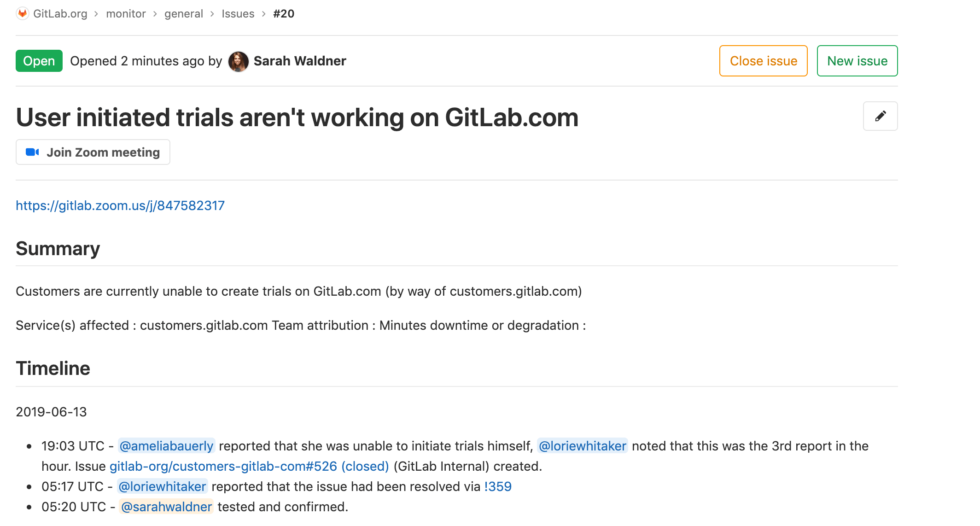Viewport: 980px width, 526px height.
Task: Click the New issue button
Action: (x=857, y=60)
